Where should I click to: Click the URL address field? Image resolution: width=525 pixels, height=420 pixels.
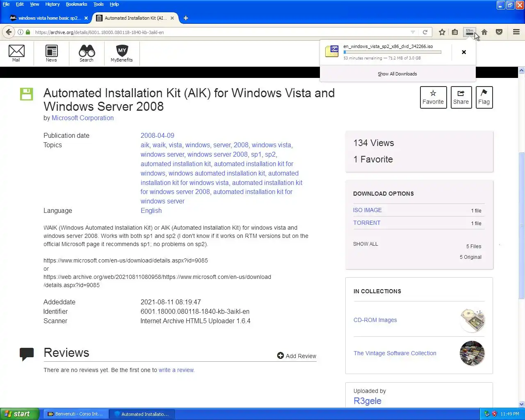tap(221, 32)
